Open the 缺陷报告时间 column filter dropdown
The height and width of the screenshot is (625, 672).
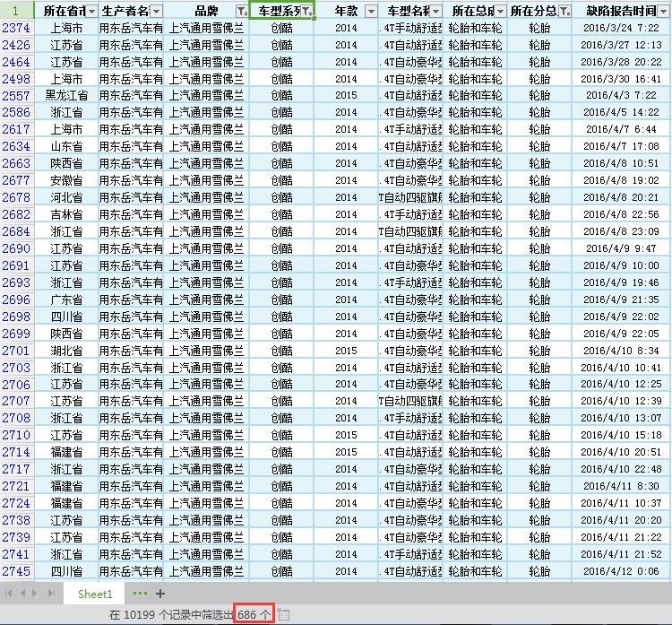click(x=664, y=12)
